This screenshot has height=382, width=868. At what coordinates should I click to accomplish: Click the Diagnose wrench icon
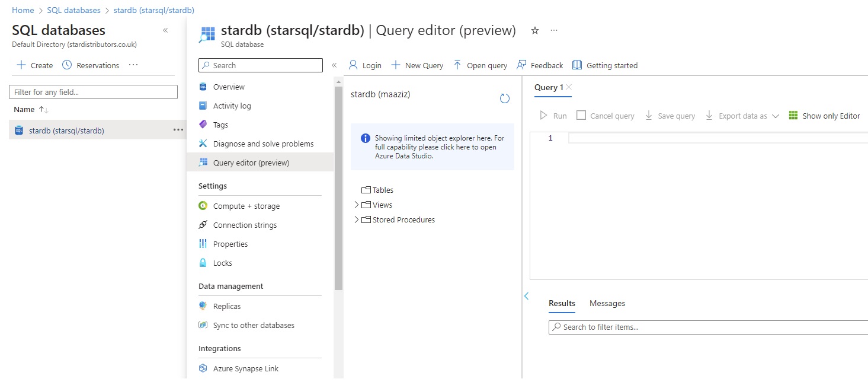point(203,144)
